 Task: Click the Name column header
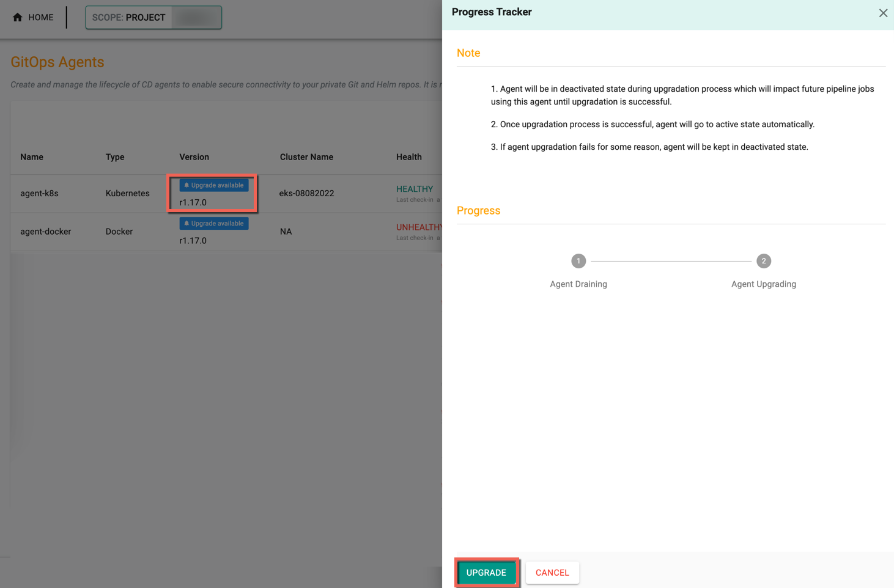point(32,157)
